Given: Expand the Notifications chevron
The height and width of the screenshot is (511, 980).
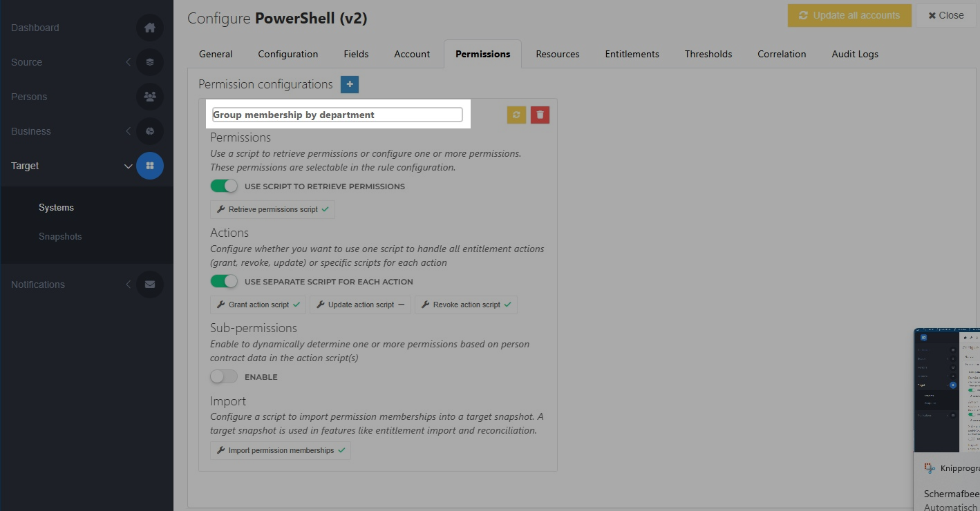Looking at the screenshot, I should pos(128,284).
